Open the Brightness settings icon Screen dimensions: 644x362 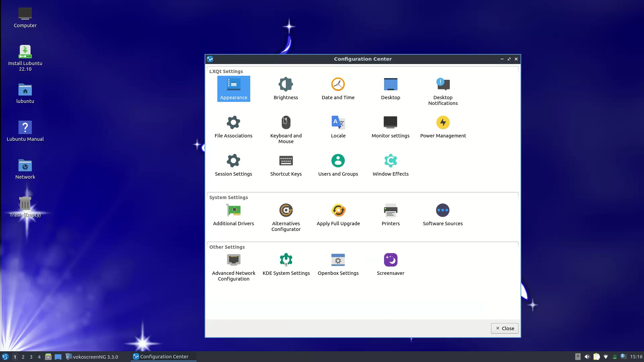286,88
